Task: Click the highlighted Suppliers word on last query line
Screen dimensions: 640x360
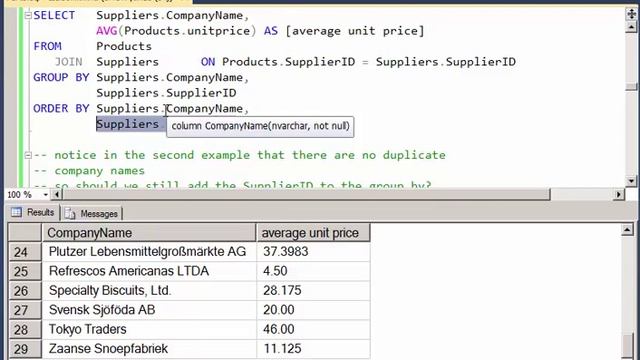Action: coord(127,124)
